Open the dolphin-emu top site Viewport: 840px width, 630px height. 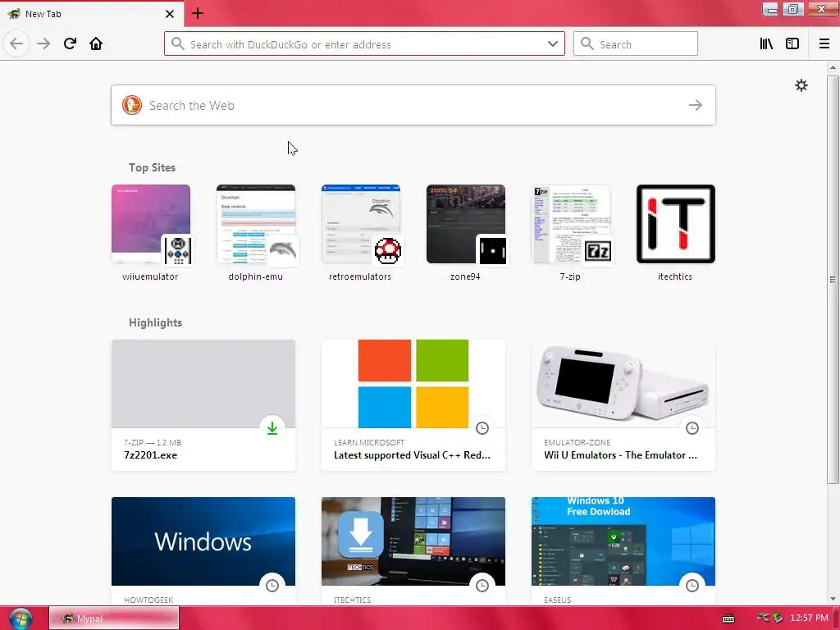(256, 232)
